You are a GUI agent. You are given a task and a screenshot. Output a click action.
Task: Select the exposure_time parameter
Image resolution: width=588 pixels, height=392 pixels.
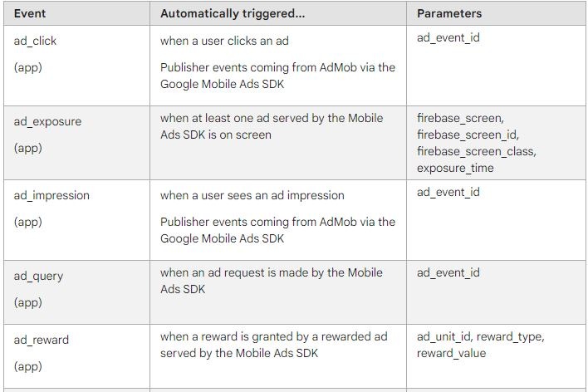[x=455, y=168]
